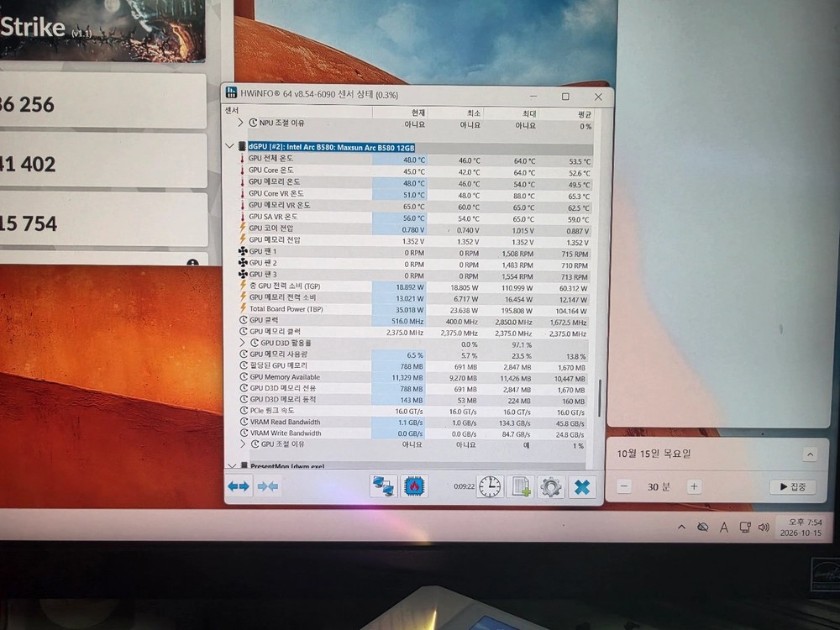Click the 15 754 score in 3DMark window
This screenshot has width=840, height=630.
29,223
